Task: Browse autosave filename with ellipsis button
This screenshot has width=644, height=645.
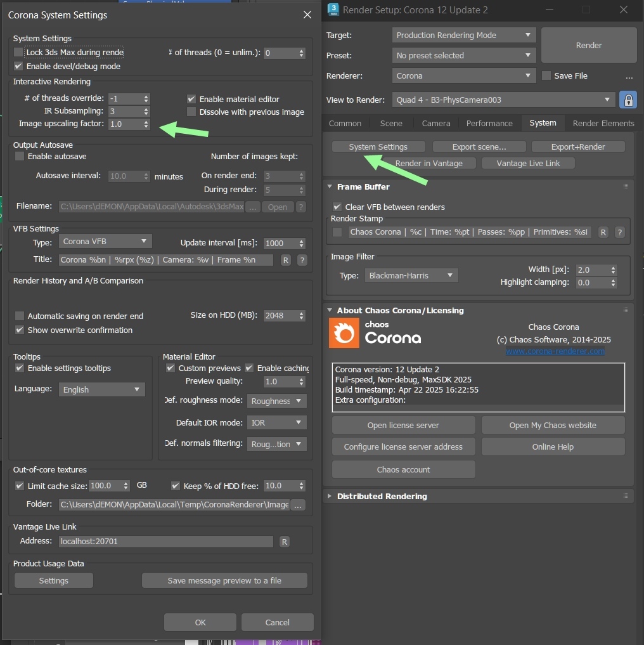Action: [252, 207]
